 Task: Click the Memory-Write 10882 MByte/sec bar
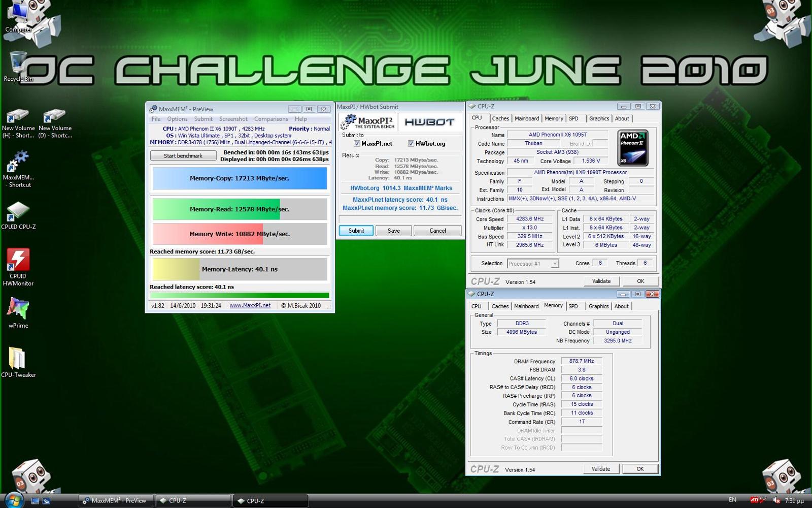pos(240,234)
